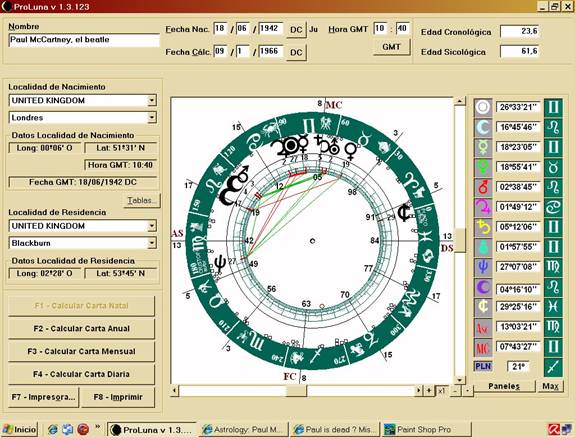Toggle the GMT time button

tap(391, 47)
